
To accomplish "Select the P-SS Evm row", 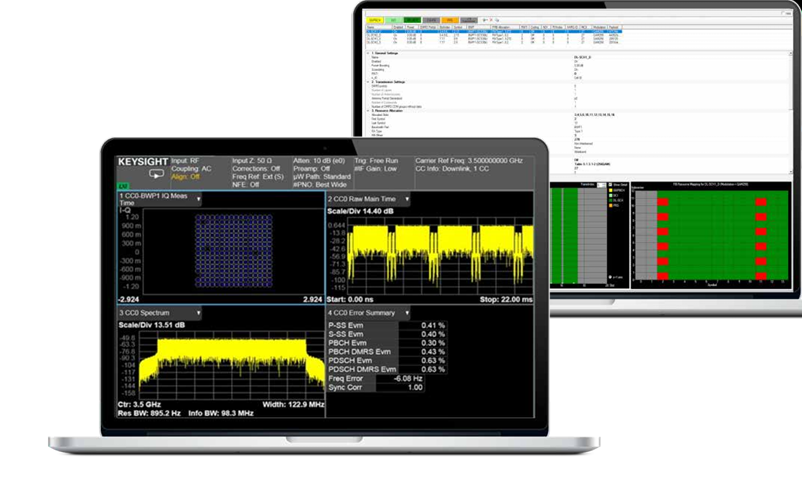I will [x=387, y=325].
